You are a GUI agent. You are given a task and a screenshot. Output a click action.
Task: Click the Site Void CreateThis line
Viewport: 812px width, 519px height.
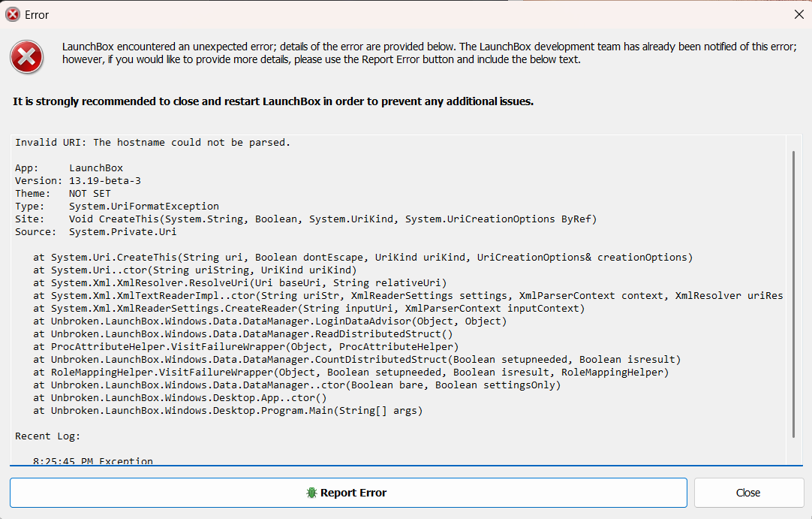(x=306, y=219)
